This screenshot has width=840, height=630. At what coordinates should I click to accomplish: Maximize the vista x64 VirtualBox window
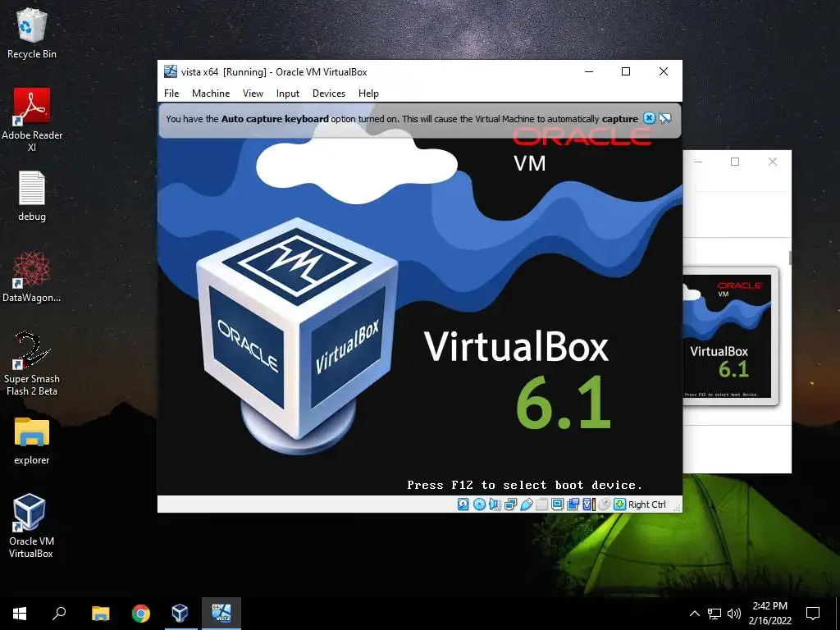coord(626,71)
